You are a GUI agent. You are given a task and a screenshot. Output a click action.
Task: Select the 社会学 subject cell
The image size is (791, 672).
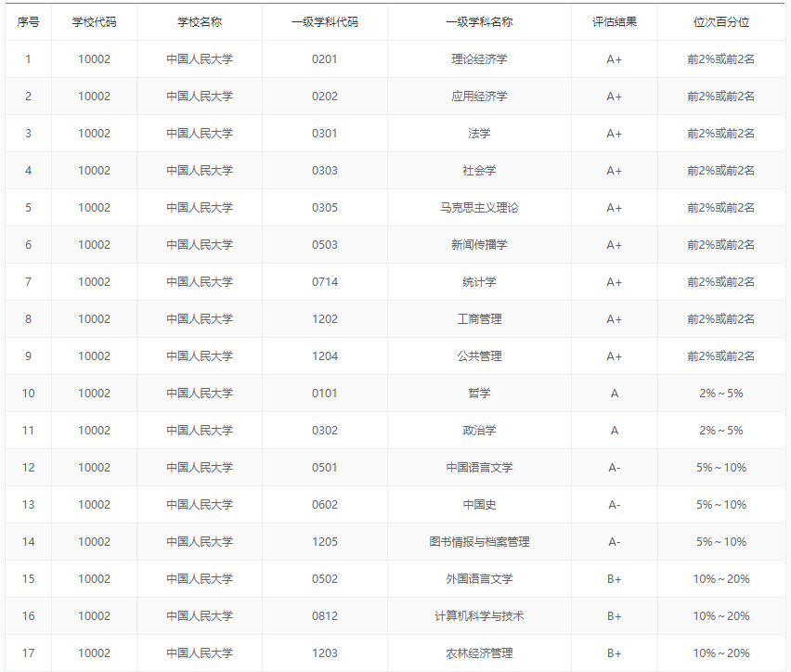(479, 171)
